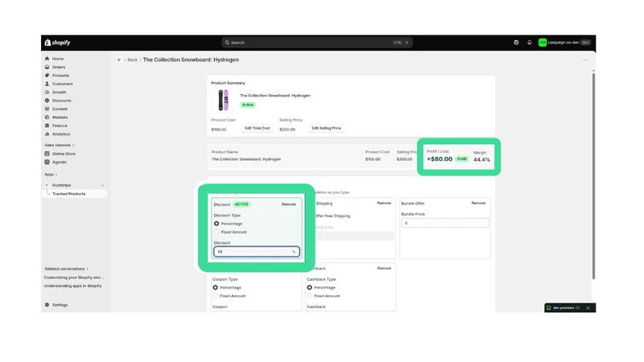This screenshot has width=644, height=362.
Task: Remove the Bundle Offer card
Action: pos(478,204)
